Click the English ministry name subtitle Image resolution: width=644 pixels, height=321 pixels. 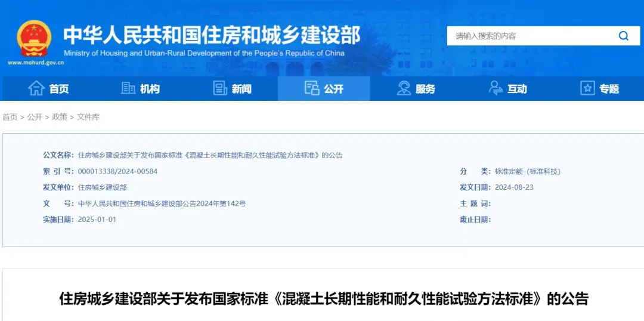204,53
